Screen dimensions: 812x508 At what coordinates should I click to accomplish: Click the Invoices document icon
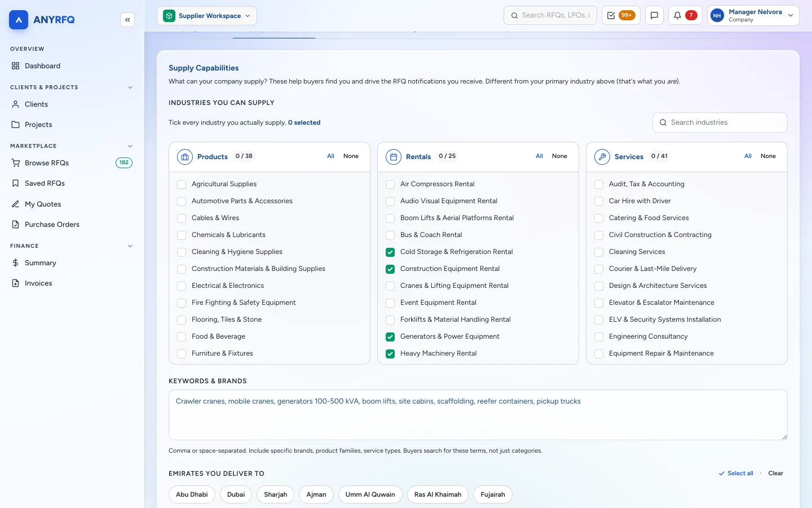(16, 283)
